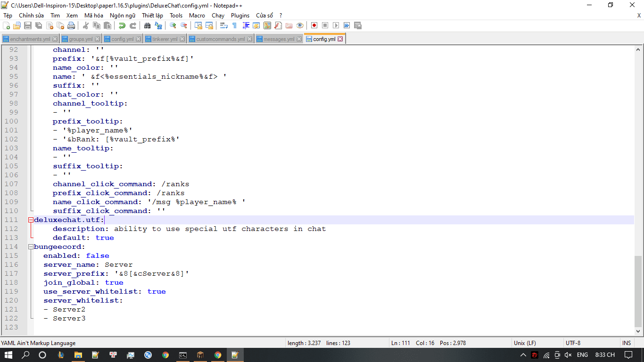This screenshot has height=362, width=644.
Task: Collapse the bungeecord section fold marker
Action: pyautogui.click(x=31, y=247)
